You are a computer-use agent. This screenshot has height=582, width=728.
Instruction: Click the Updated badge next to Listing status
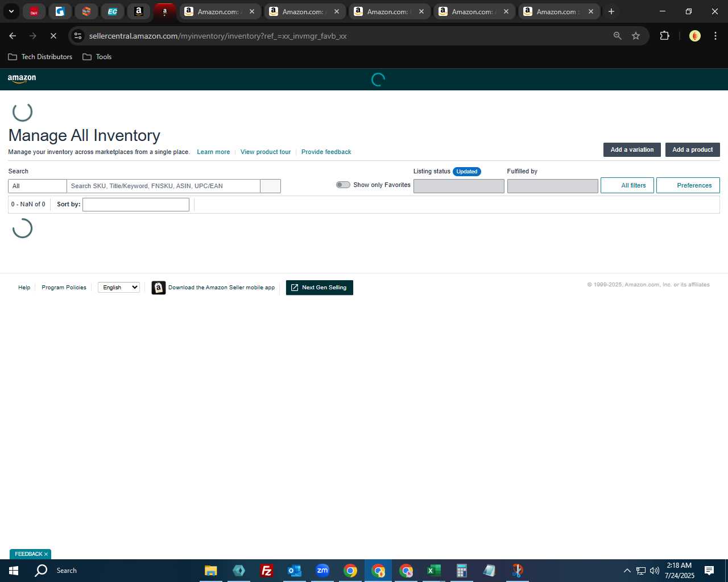(x=467, y=172)
